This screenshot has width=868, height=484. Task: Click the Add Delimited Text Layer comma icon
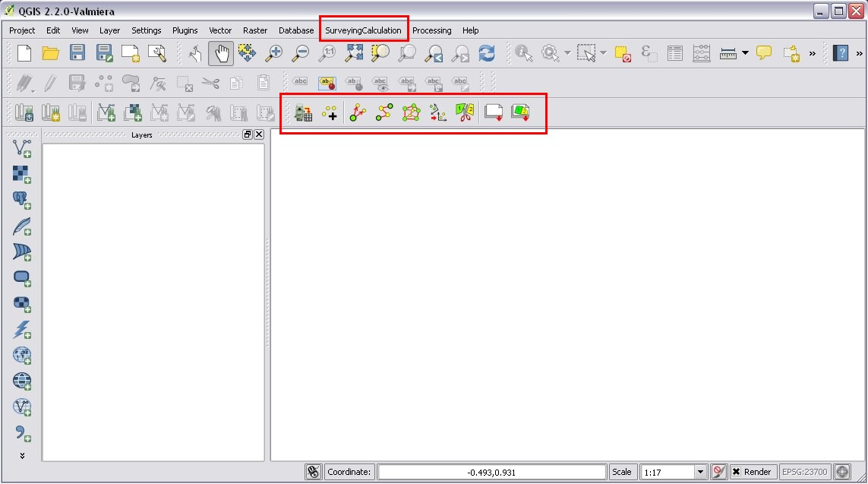click(22, 434)
